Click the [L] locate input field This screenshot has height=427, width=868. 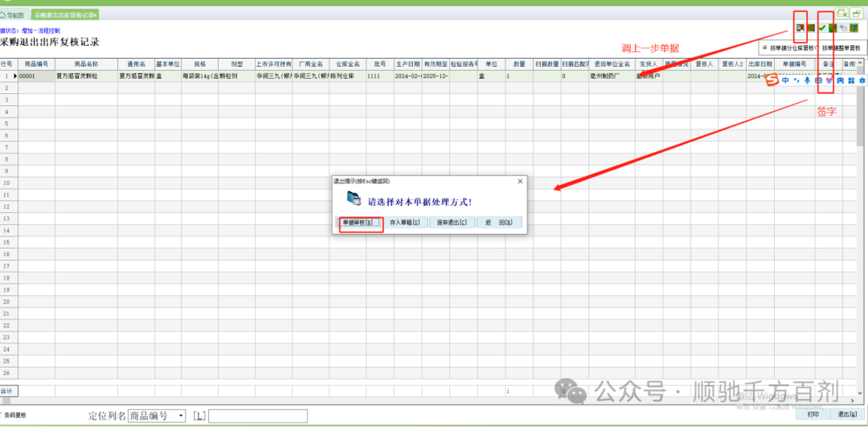257,416
